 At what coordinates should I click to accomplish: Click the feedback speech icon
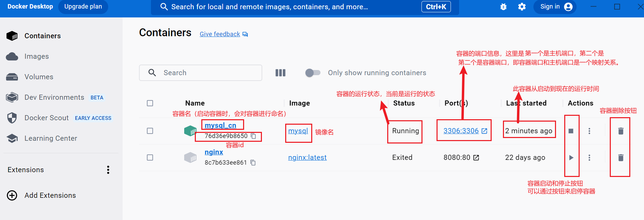pos(245,34)
